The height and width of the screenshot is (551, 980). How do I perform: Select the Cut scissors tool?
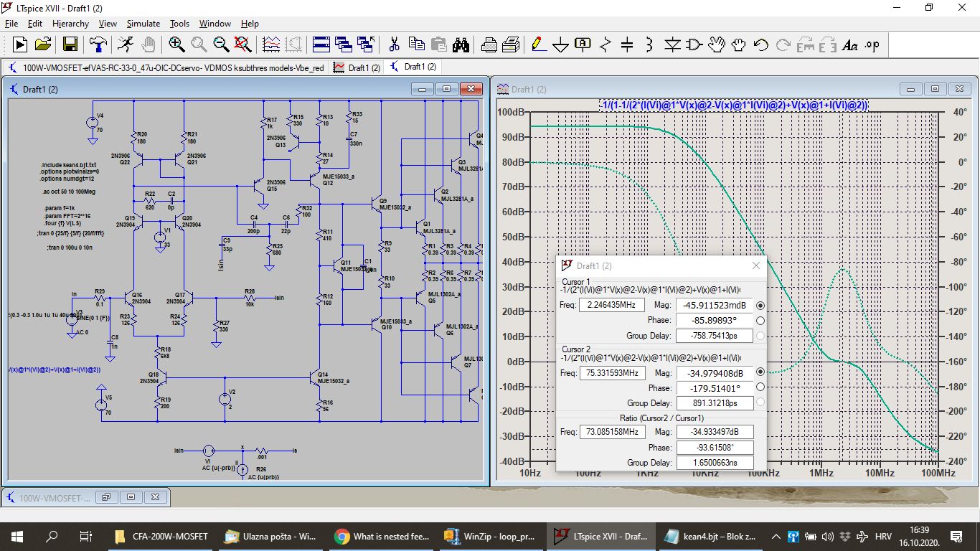click(394, 44)
